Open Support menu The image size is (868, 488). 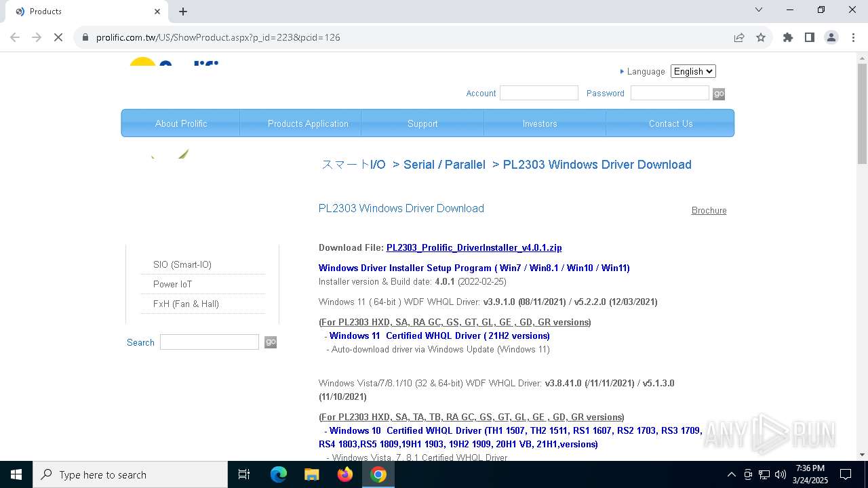422,123
